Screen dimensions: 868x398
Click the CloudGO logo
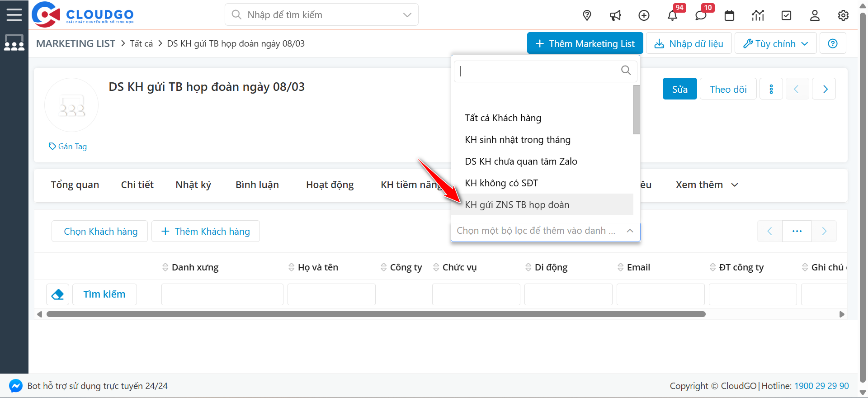(x=83, y=14)
